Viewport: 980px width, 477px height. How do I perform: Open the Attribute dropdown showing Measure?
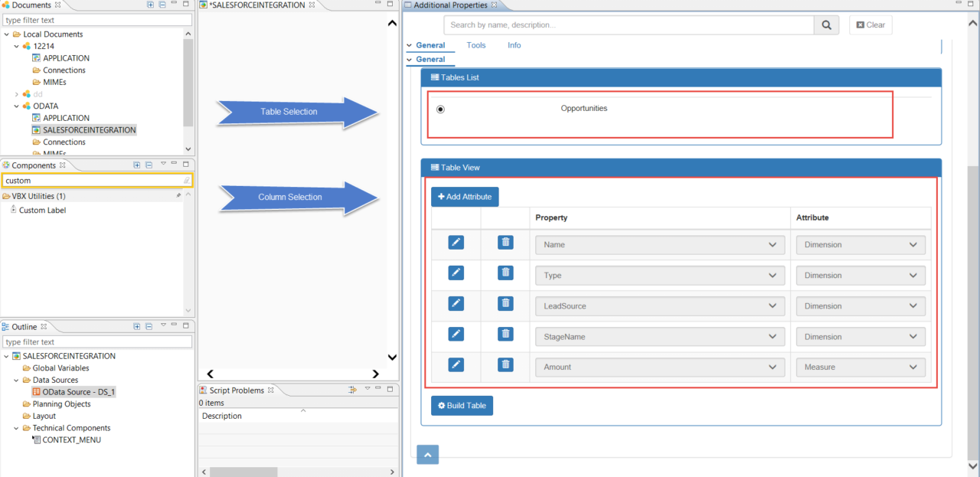click(860, 367)
